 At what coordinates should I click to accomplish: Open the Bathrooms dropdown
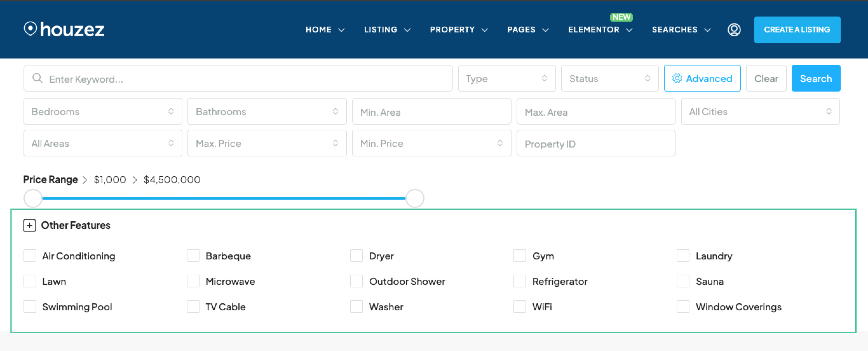[x=267, y=111]
